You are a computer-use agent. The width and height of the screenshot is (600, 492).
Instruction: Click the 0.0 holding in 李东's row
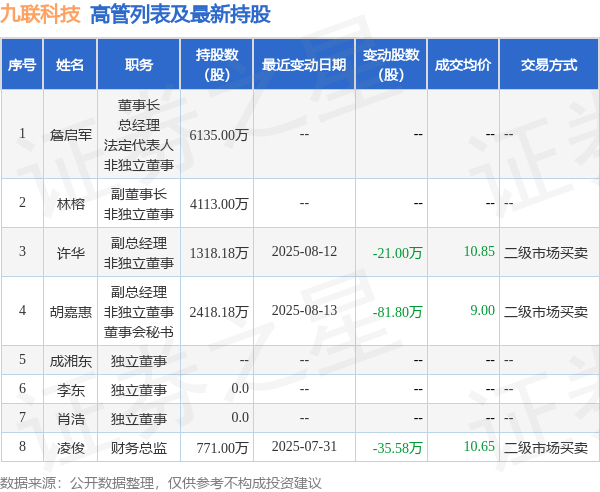tap(240, 388)
